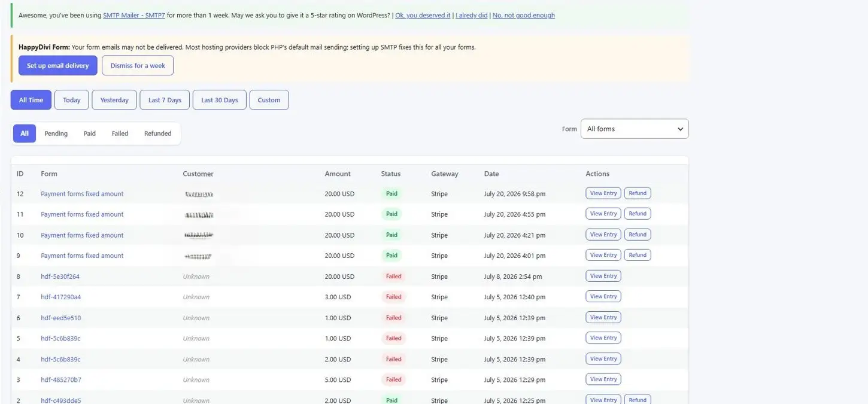Image resolution: width=868 pixels, height=404 pixels.
Task: View entry for payment ID 10
Action: click(603, 235)
